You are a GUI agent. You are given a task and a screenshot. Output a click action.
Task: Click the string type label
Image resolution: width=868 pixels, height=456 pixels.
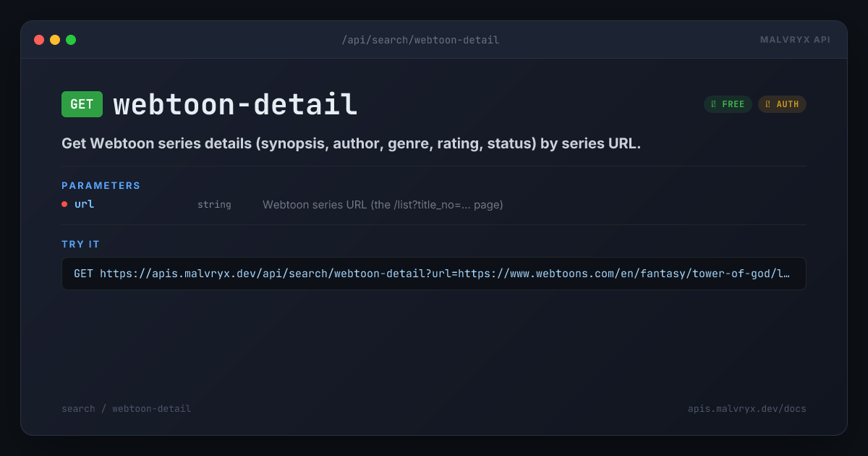click(214, 205)
